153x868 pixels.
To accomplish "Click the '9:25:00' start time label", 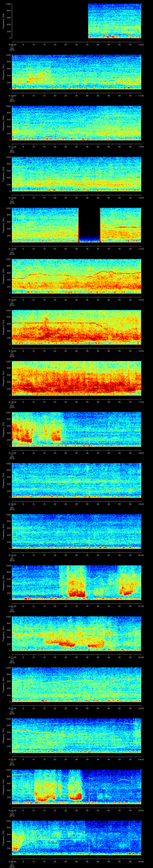I will [x=12, y=861].
